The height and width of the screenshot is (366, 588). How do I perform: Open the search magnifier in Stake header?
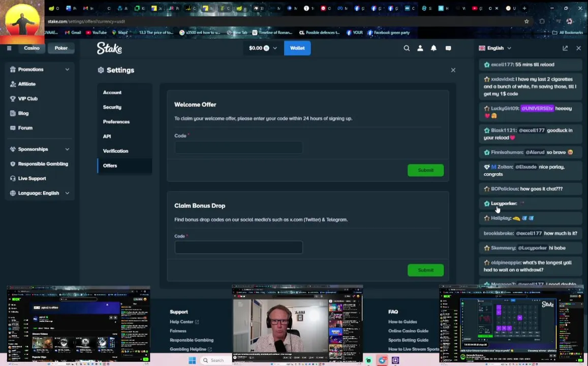[x=407, y=48]
